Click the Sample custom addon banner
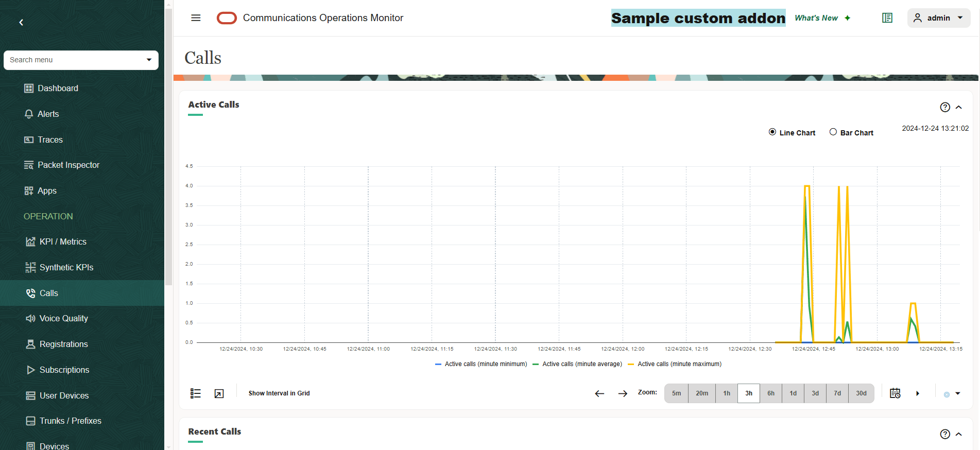 [x=698, y=18]
